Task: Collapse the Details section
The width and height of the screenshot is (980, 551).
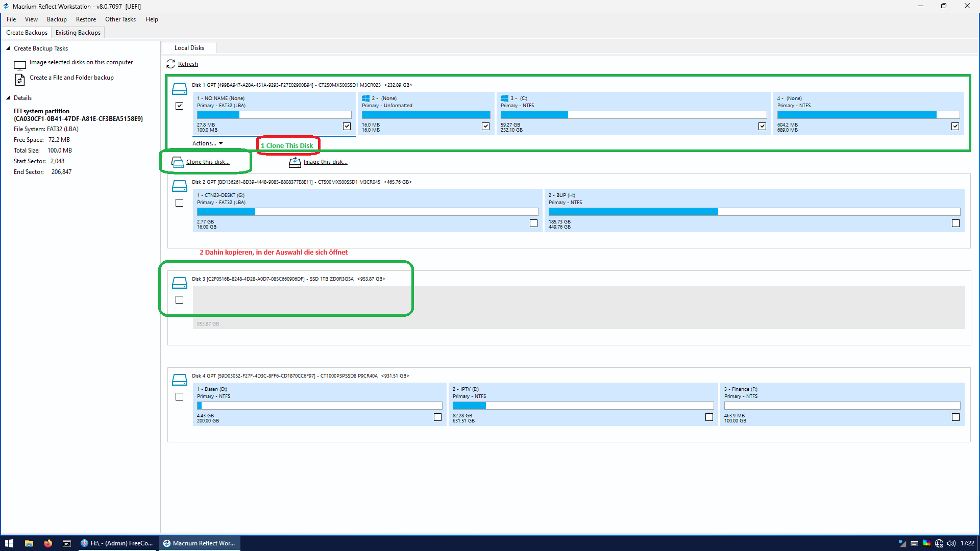Action: click(8, 98)
